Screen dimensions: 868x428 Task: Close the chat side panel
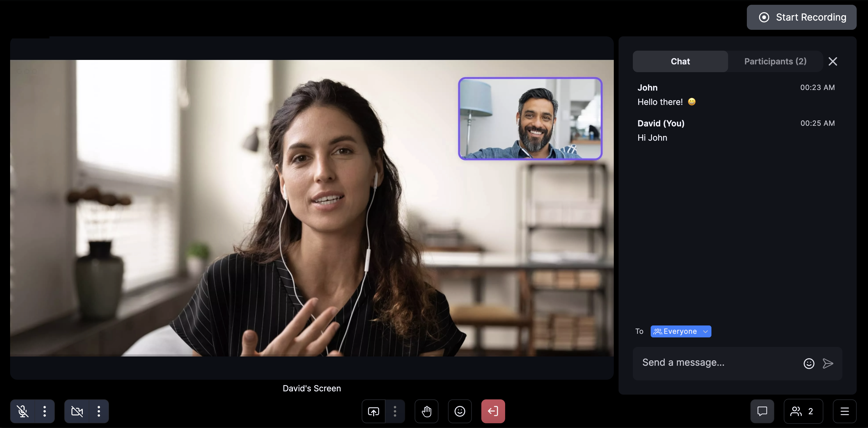pos(833,61)
